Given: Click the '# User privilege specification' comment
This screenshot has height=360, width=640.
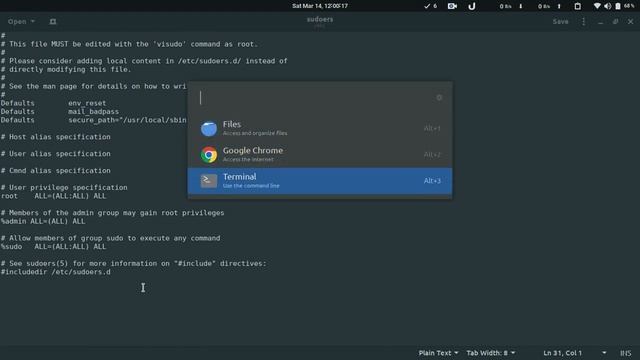Looking at the screenshot, I should [64, 187].
